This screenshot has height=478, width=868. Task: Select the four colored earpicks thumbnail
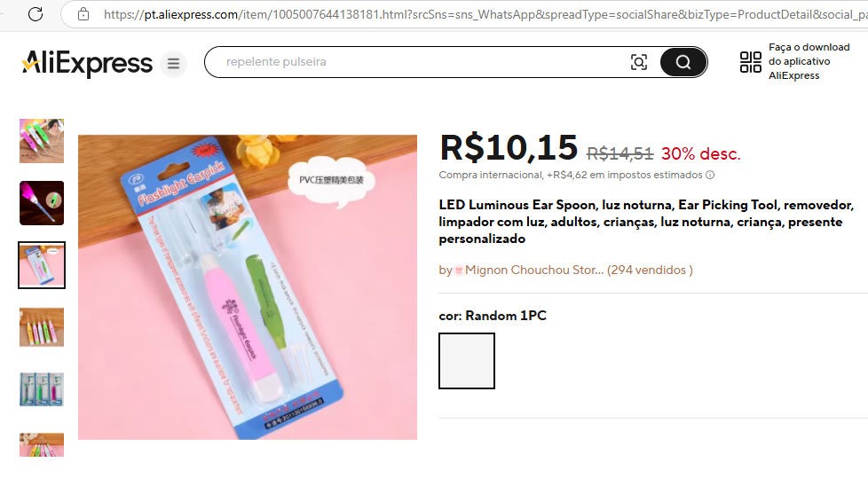coord(42,327)
